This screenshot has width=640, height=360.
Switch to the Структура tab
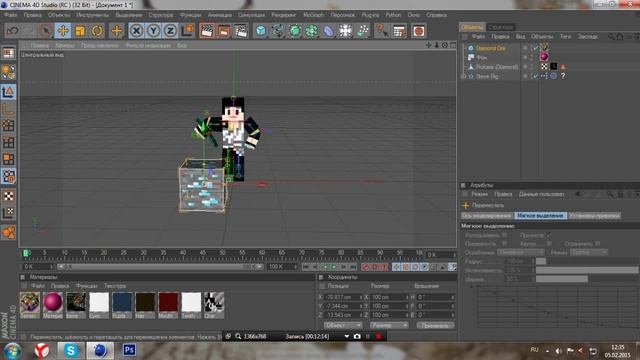(x=501, y=27)
